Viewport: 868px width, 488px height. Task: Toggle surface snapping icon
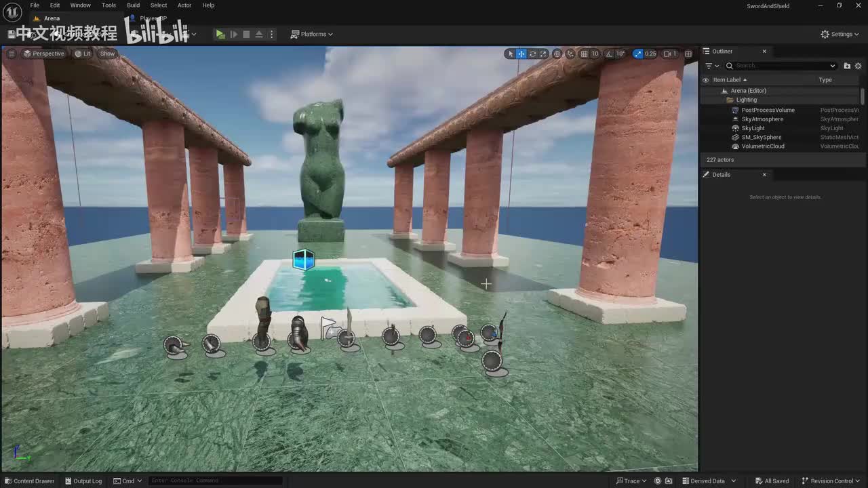[x=570, y=54]
